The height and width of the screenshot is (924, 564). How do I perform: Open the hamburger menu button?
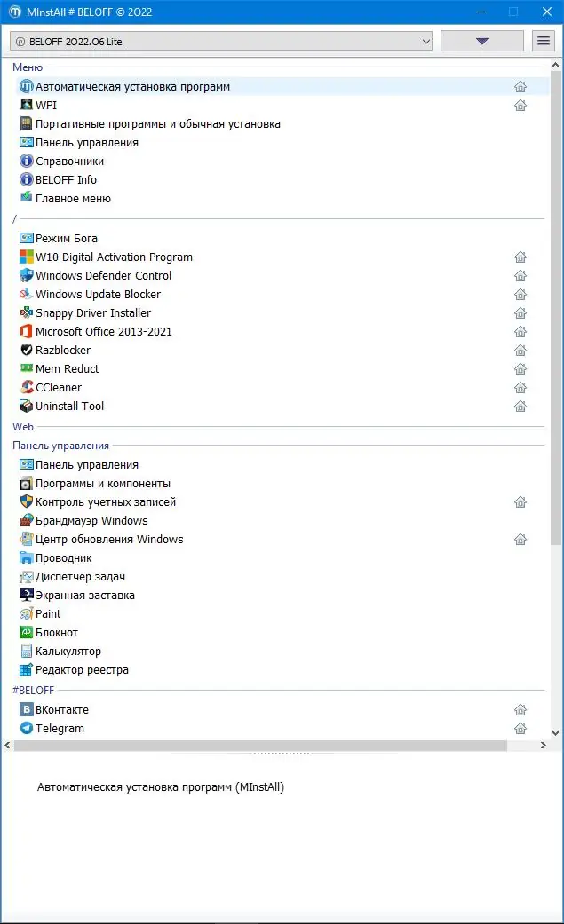(544, 41)
